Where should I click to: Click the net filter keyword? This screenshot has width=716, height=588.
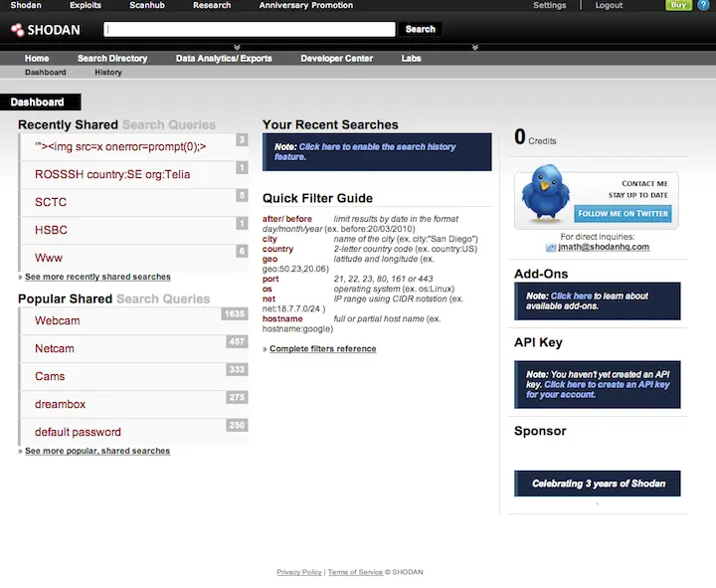click(268, 298)
